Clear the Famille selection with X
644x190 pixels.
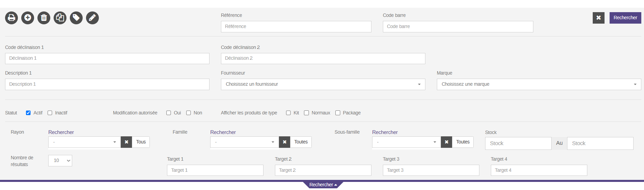coord(284,142)
